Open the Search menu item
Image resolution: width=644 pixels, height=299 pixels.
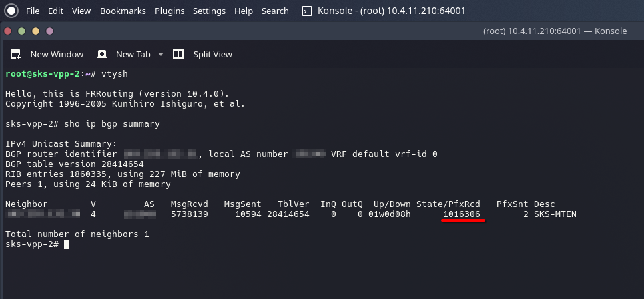275,11
